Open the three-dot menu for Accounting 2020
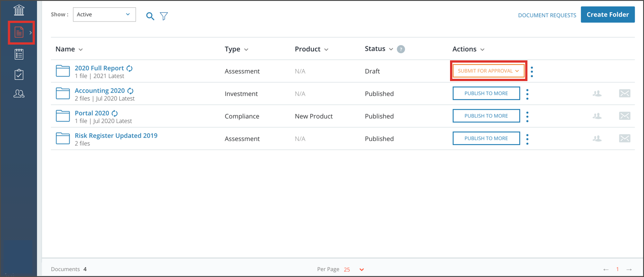The image size is (644, 277). (527, 94)
